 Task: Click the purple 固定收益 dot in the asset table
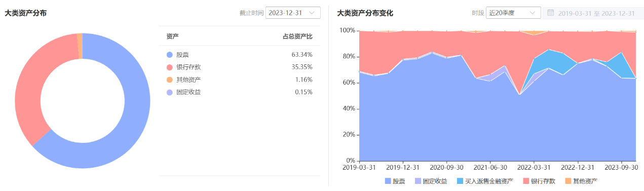[169, 92]
